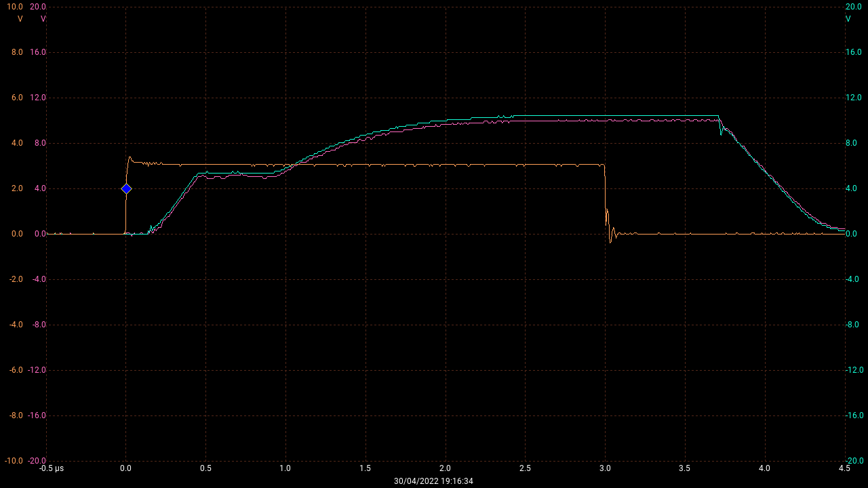Click the 4.5 time axis label

coord(844,468)
